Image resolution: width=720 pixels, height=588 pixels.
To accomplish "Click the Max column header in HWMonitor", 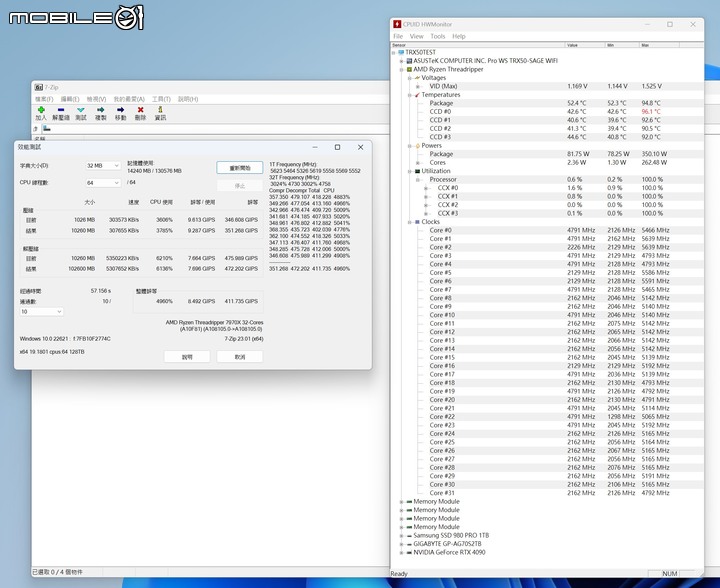I will coord(659,45).
